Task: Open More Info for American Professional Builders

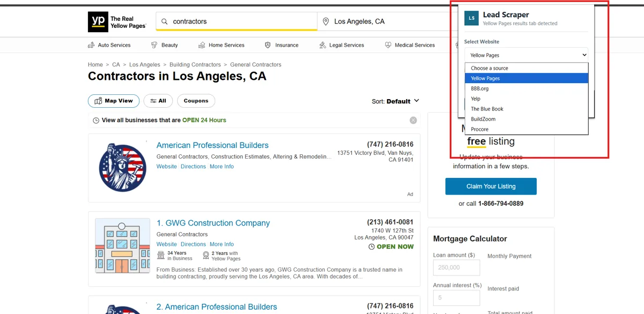Action: (222, 167)
